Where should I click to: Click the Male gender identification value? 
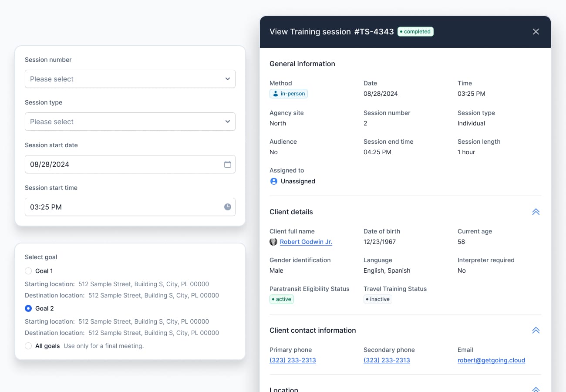point(276,270)
